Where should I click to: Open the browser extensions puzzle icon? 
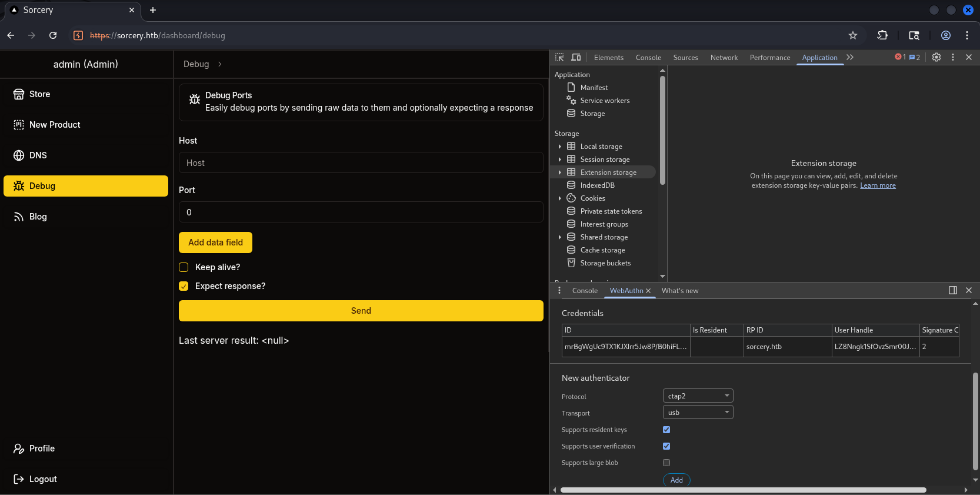(x=882, y=35)
